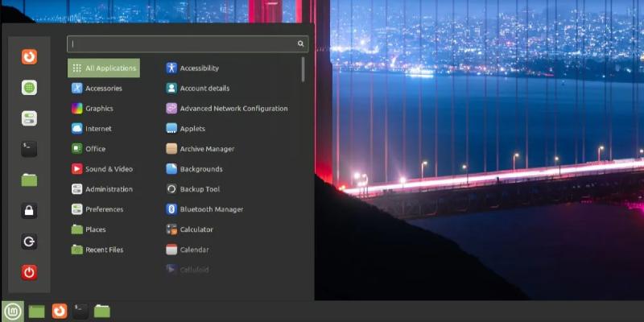Open Backup Tool from application list
644x322 pixels.
point(199,189)
